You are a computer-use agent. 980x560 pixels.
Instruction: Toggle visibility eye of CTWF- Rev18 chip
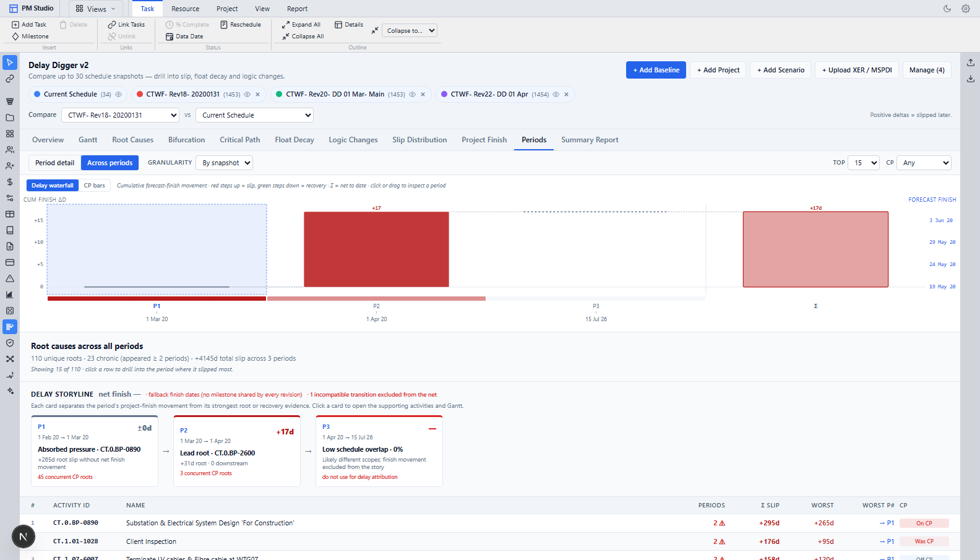(247, 95)
